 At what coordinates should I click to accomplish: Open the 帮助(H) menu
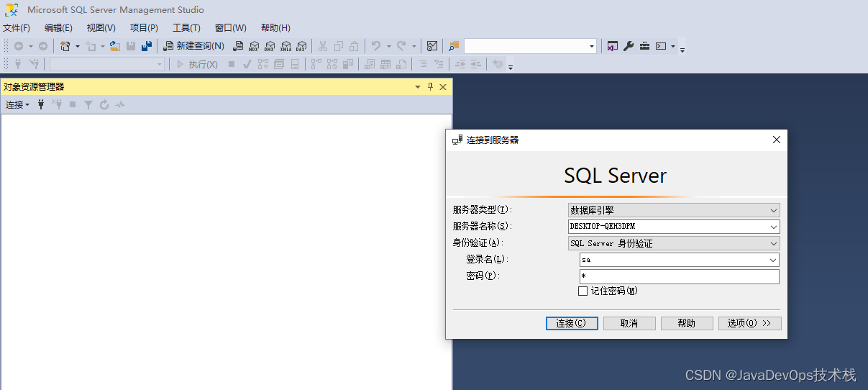(275, 28)
